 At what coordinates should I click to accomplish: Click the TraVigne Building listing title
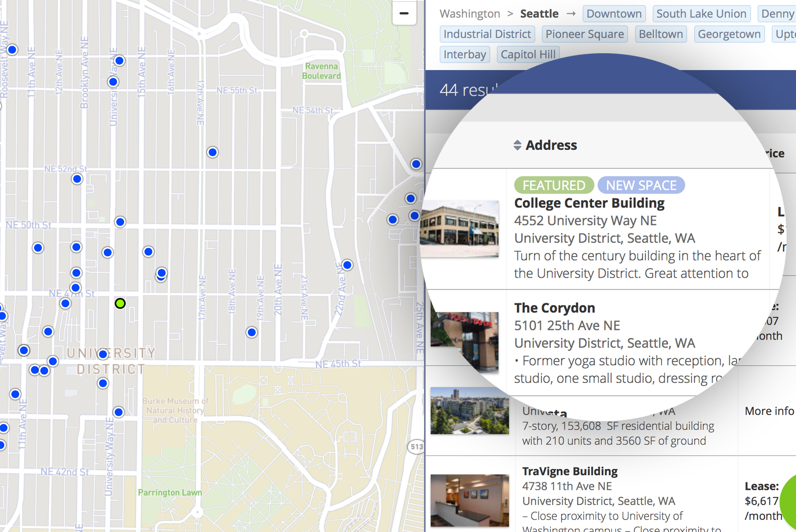point(570,471)
